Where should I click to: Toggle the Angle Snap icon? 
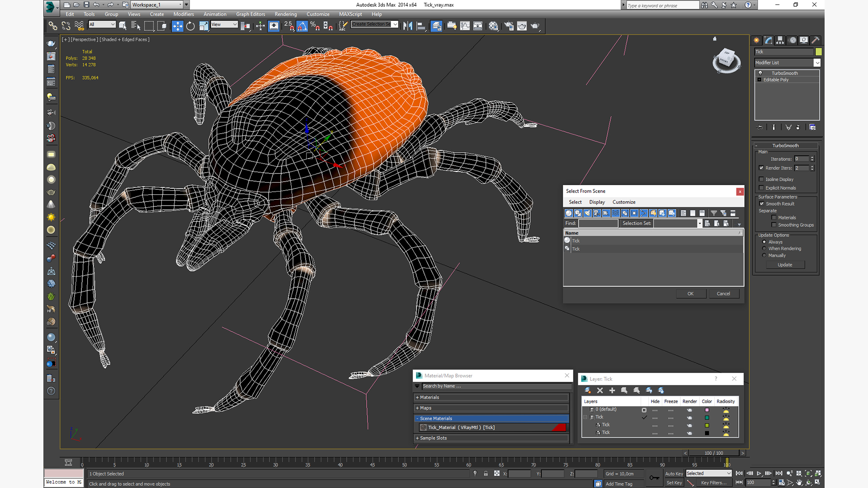[302, 26]
